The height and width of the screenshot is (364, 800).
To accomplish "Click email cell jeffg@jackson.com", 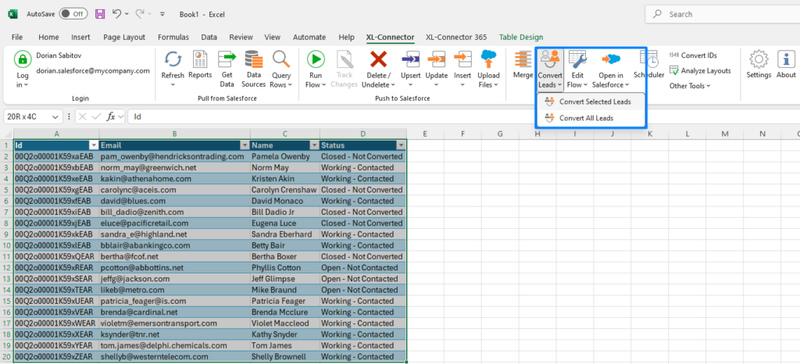I will 174,279.
